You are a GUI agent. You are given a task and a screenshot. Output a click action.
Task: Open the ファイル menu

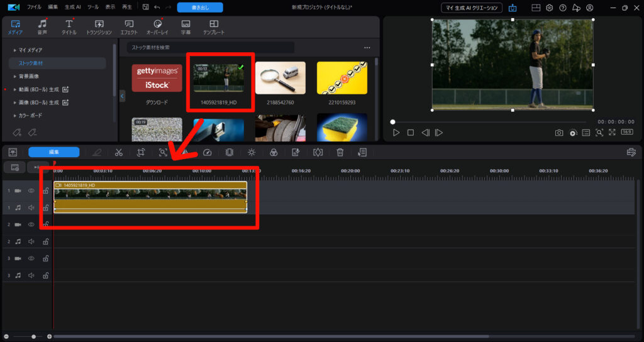click(34, 8)
